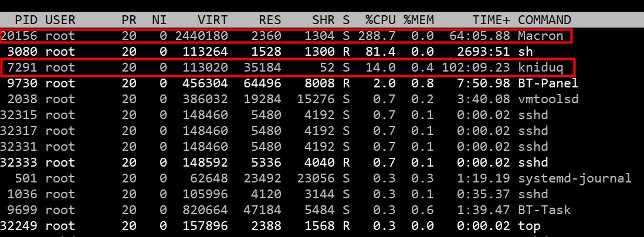
Task: Click the vmtoolsd command entry
Action: pos(548,99)
